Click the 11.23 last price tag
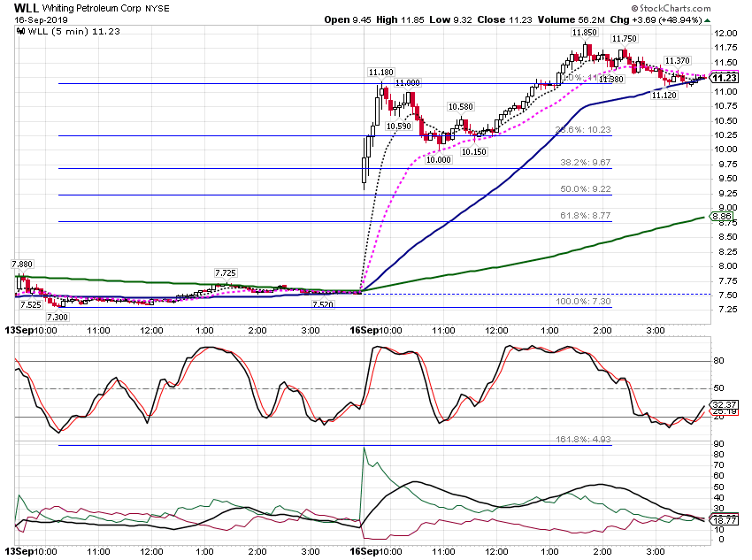 point(725,78)
